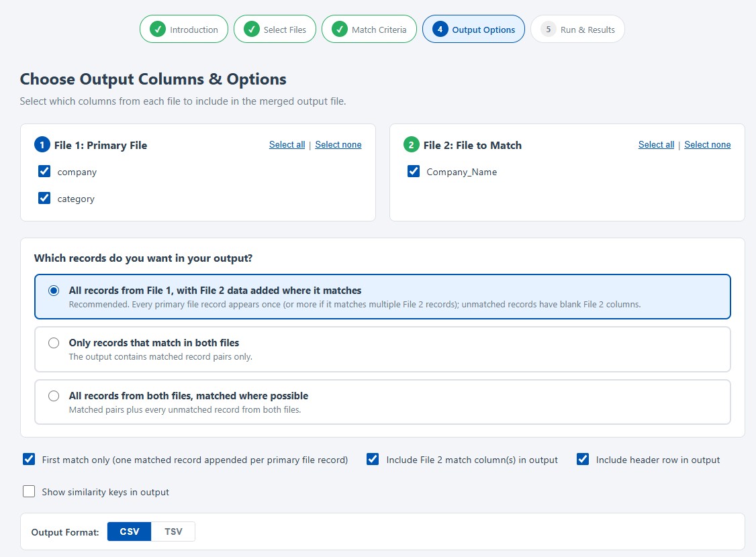Viewport: 756px width, 557px height.
Task: Click the 'Output Format:' label
Action: point(65,532)
